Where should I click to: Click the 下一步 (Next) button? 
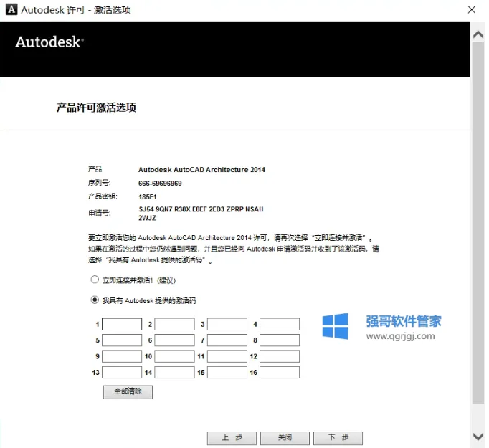338,438
